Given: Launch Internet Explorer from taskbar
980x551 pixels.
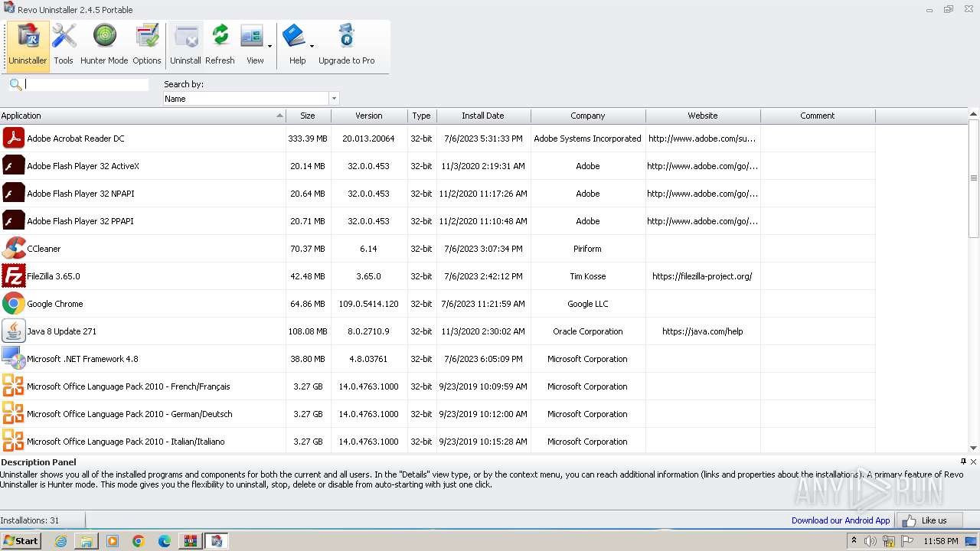Looking at the screenshot, I should point(60,541).
